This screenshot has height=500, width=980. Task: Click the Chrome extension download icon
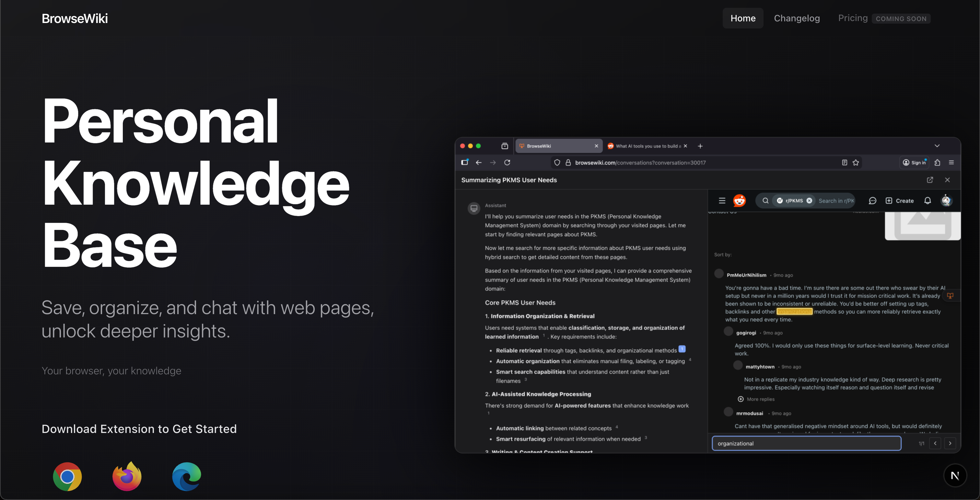[x=67, y=476]
